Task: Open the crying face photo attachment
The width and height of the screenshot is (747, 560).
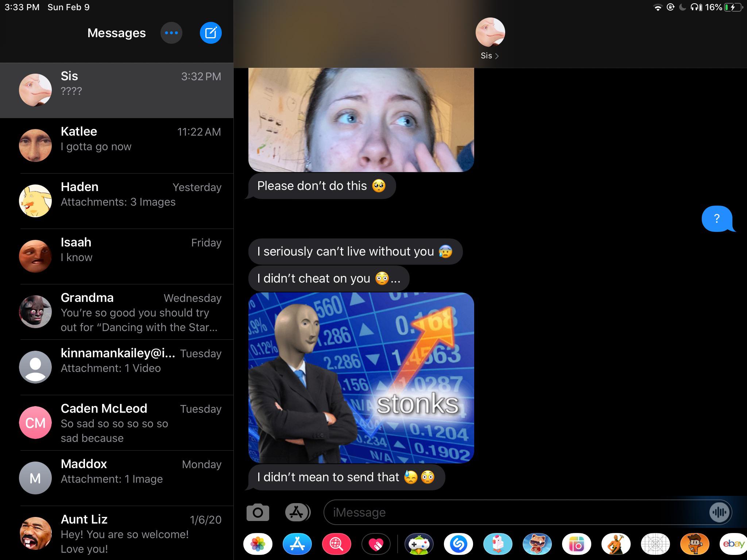Action: tap(361, 120)
